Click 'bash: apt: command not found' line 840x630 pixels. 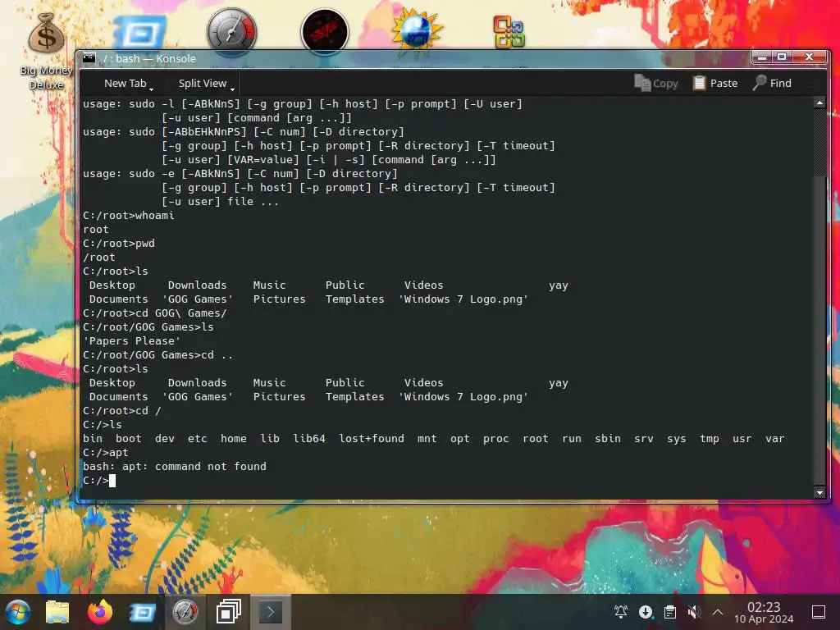tap(175, 467)
